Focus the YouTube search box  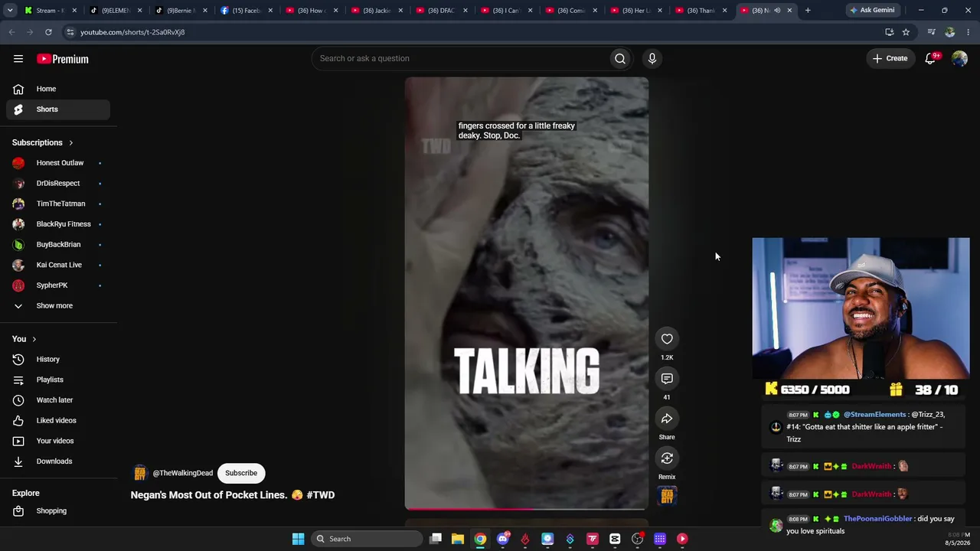pyautogui.click(x=459, y=58)
